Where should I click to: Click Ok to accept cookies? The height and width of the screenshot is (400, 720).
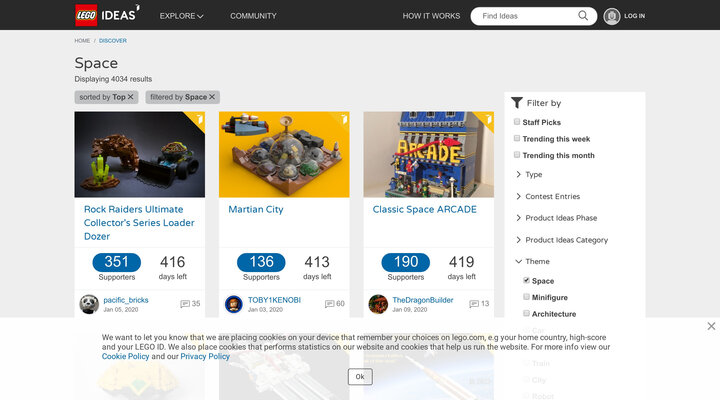[x=360, y=377]
